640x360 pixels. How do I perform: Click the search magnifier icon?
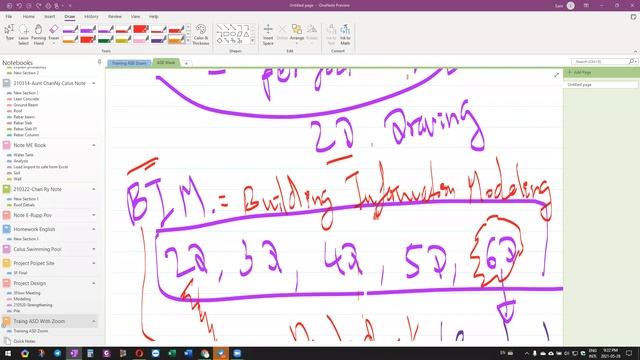click(631, 61)
